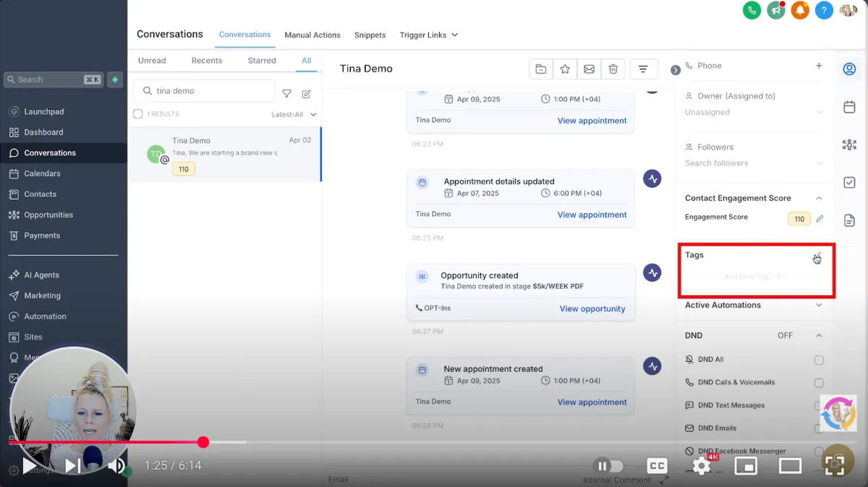Click activity icon beside Appointment details updated
The height and width of the screenshot is (487, 868).
click(652, 179)
